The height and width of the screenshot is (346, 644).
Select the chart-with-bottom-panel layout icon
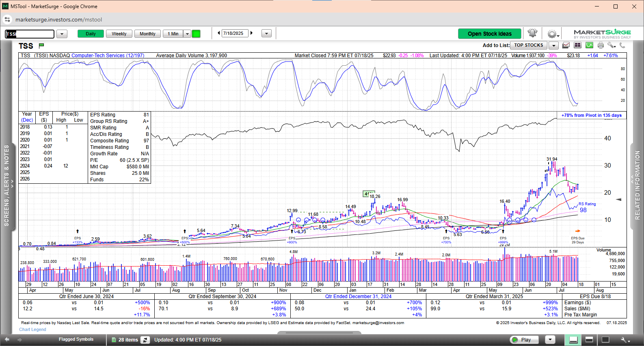573,340
